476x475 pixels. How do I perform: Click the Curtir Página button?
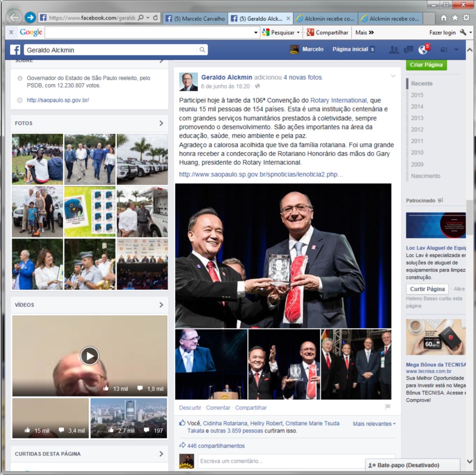427,289
